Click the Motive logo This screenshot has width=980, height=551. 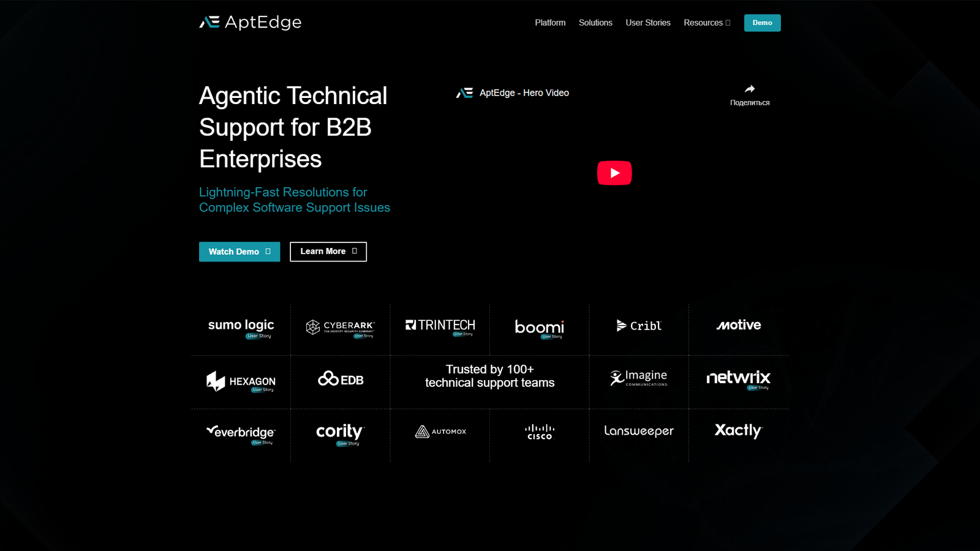[739, 325]
